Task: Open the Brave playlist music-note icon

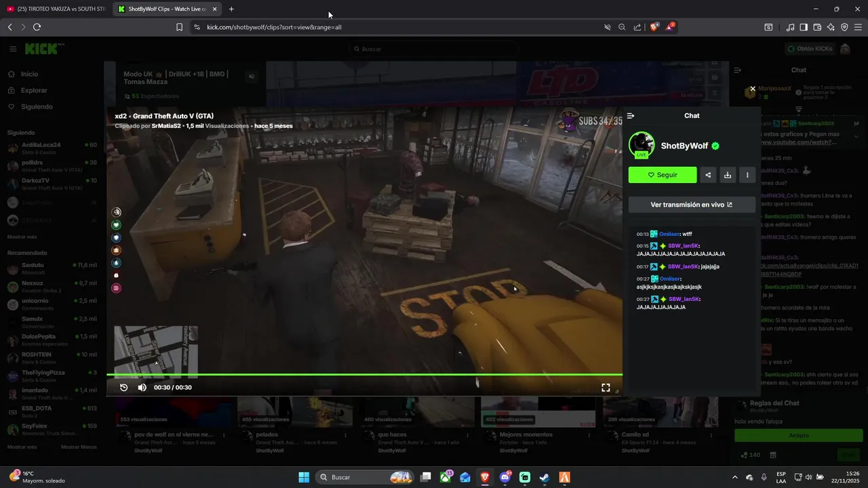Action: click(790, 27)
